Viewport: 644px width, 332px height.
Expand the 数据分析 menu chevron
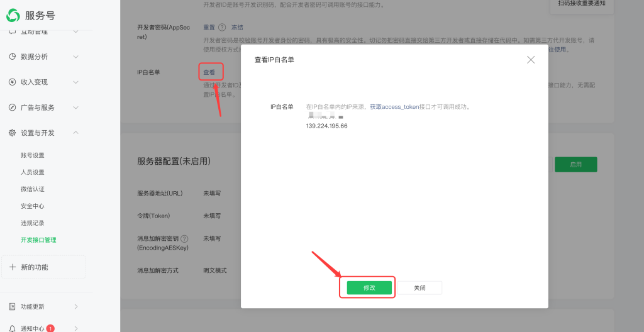click(x=75, y=57)
